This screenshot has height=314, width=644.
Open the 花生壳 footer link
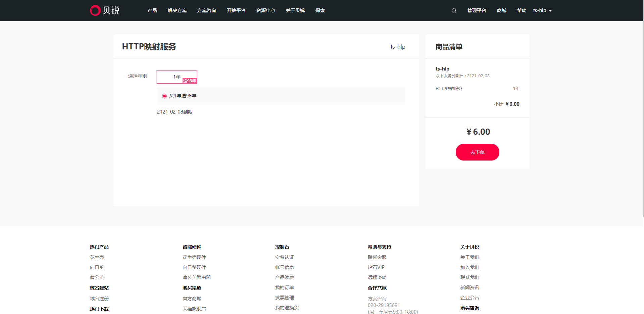coord(97,257)
